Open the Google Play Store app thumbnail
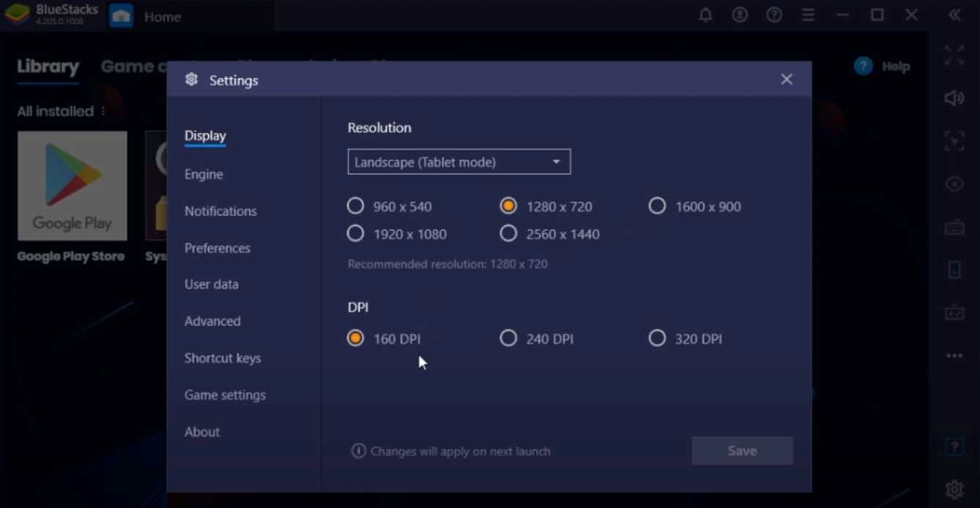The width and height of the screenshot is (980, 508). pos(72,186)
